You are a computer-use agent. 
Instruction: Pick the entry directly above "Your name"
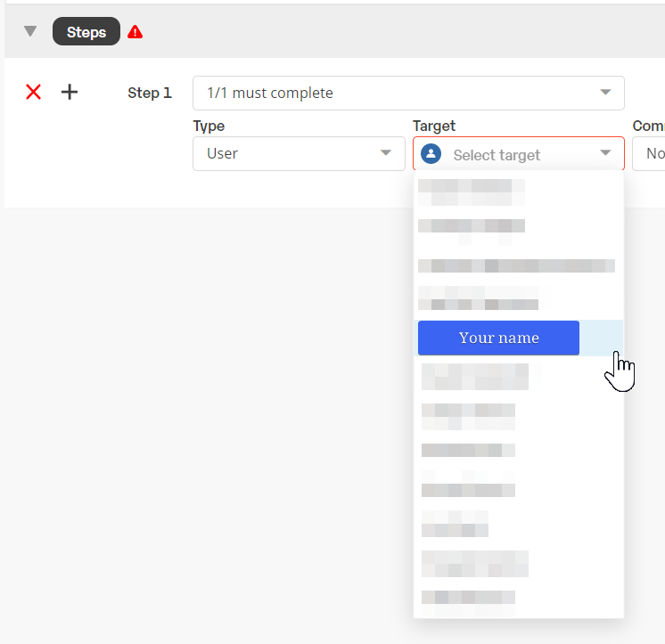(x=478, y=298)
